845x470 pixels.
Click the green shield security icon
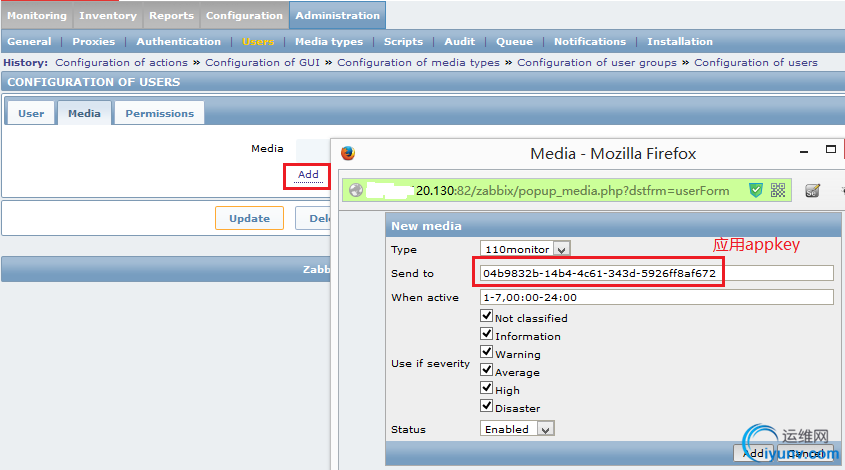(x=756, y=190)
